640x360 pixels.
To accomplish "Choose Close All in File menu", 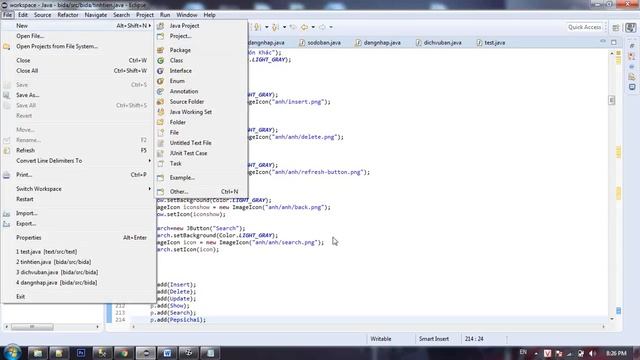I will 27,71.
